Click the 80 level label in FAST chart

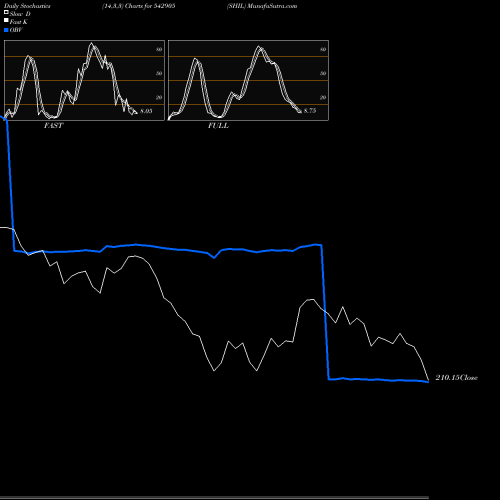159,49
